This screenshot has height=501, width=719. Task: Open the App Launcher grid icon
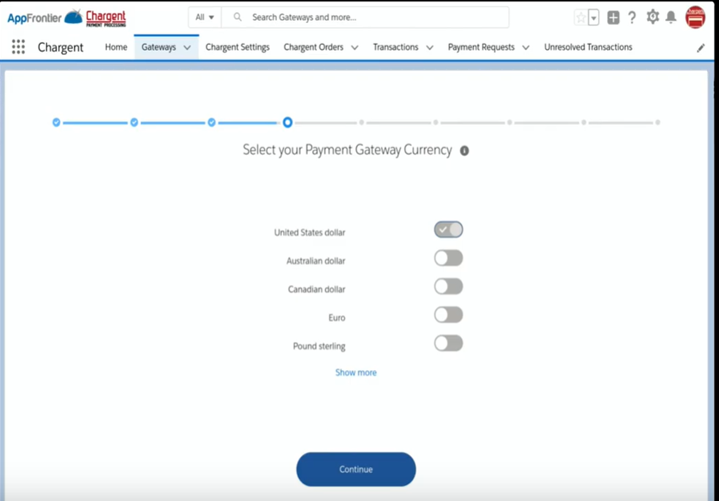18,47
